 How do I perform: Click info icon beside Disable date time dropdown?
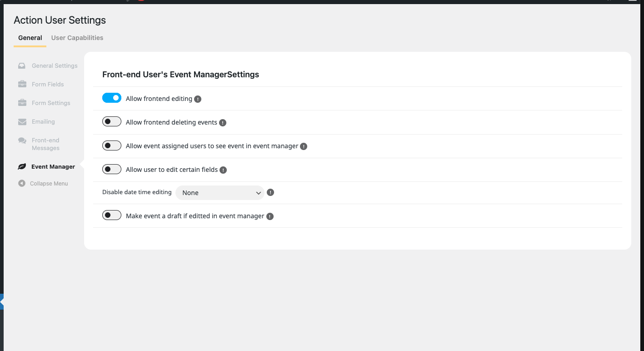pos(270,192)
